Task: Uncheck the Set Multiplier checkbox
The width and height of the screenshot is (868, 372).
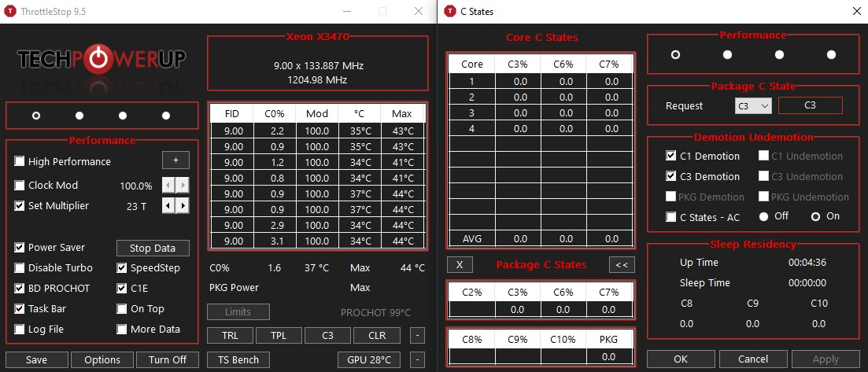Action: (20, 206)
